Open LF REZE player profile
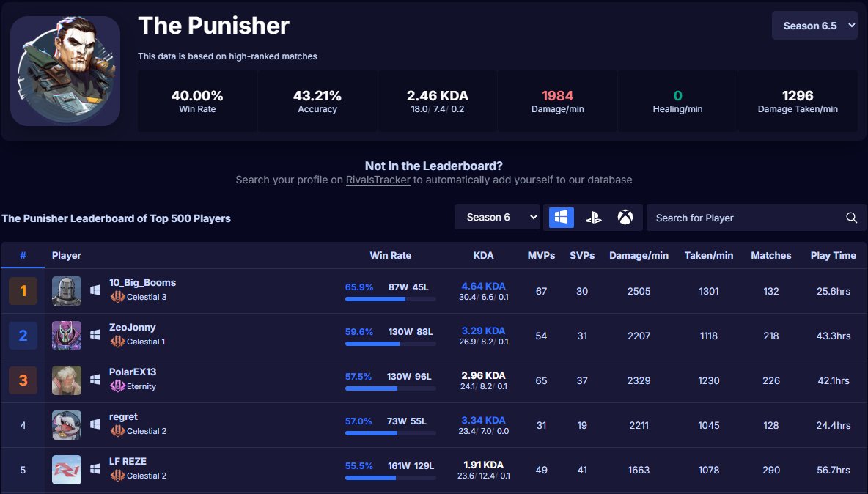Image resolution: width=868 pixels, height=494 pixels. (128, 461)
